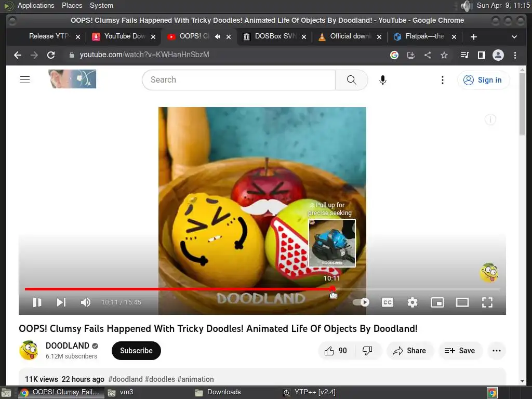
Task: Activate miniplayer mode
Action: pos(437,302)
